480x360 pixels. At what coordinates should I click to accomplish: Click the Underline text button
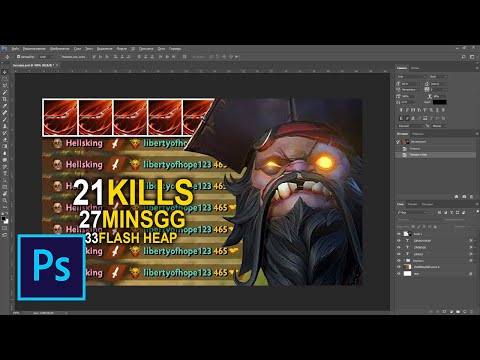pos(437,110)
